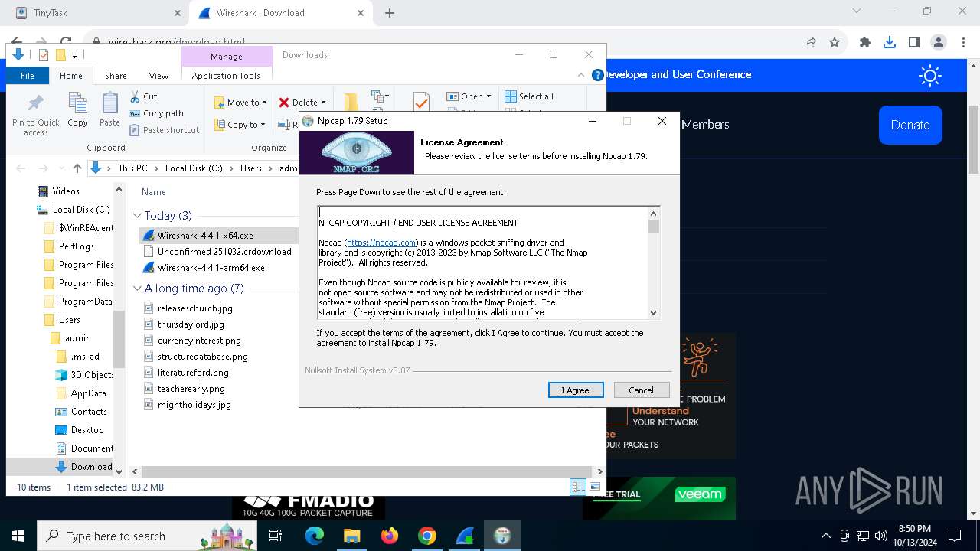Select PerfLogs folder in tree

77,246
